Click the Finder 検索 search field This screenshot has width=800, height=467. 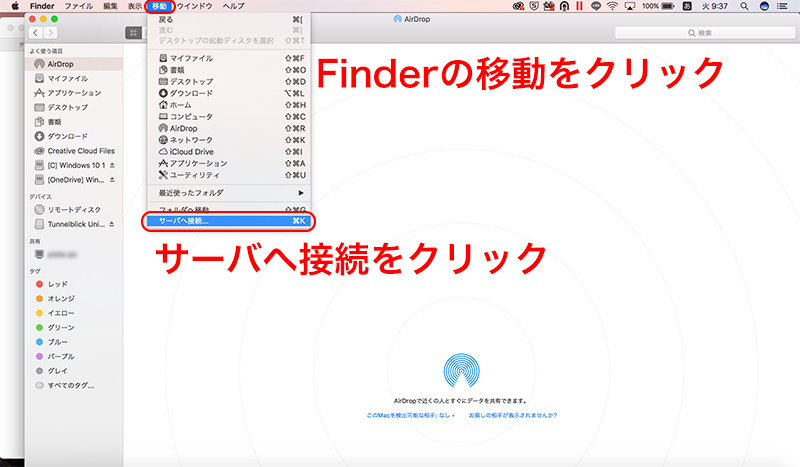pos(705,33)
